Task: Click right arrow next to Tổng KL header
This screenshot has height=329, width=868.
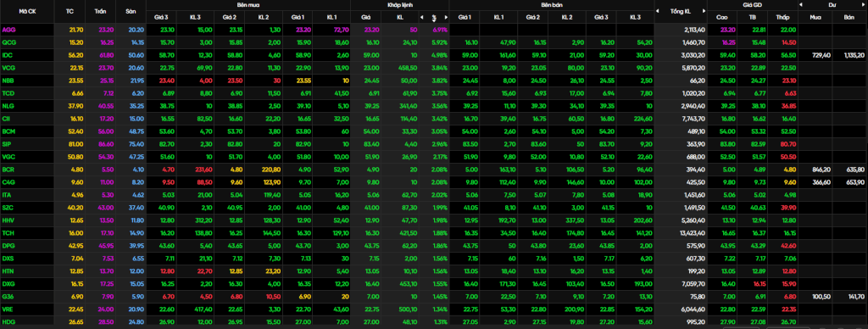Action: 704,11
